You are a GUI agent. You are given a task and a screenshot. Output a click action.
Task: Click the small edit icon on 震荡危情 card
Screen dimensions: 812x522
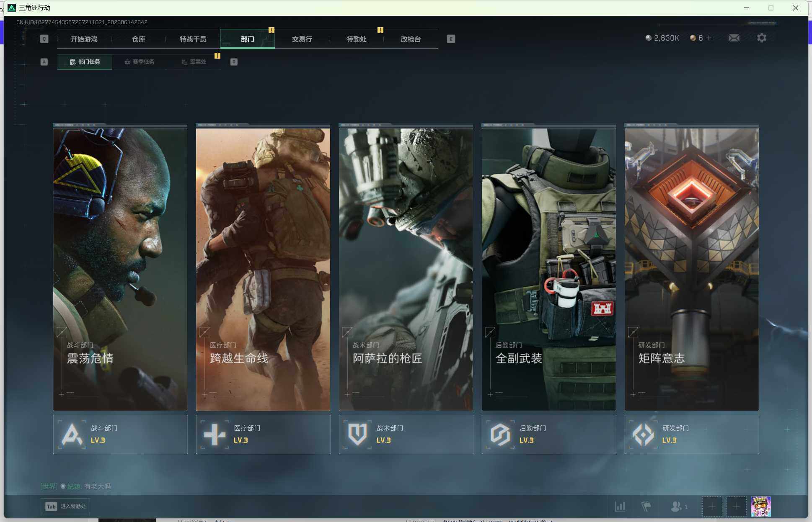pyautogui.click(x=62, y=332)
